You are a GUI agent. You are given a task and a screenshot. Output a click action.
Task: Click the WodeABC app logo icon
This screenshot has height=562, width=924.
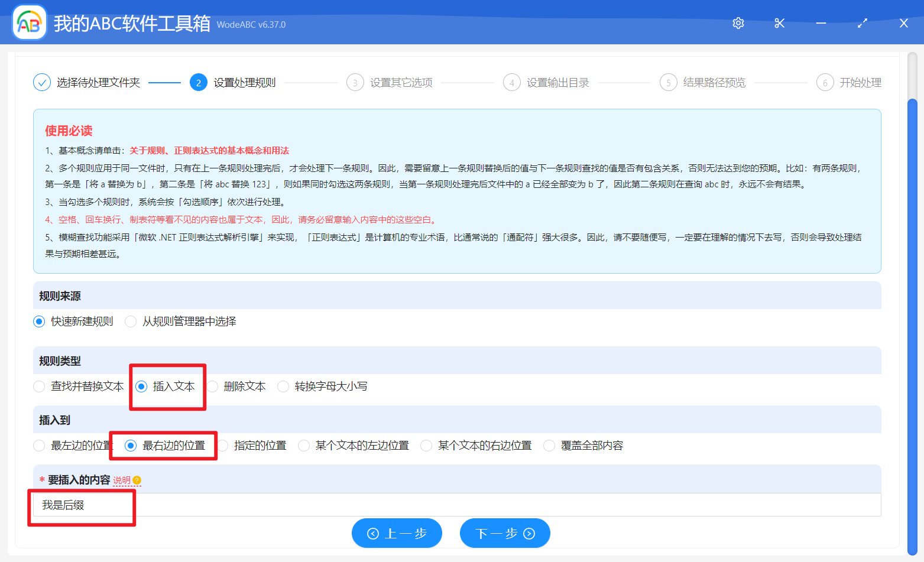(30, 23)
